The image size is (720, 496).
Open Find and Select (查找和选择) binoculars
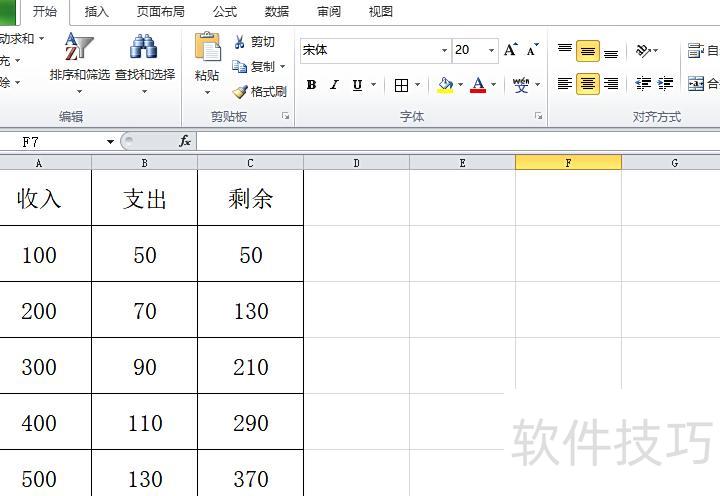click(145, 63)
